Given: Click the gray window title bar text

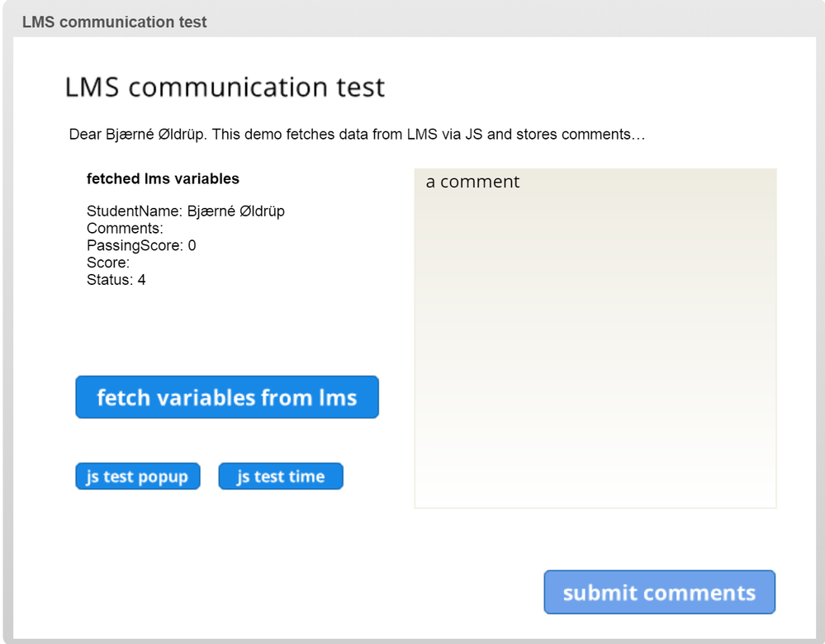Looking at the screenshot, I should coord(115,22).
